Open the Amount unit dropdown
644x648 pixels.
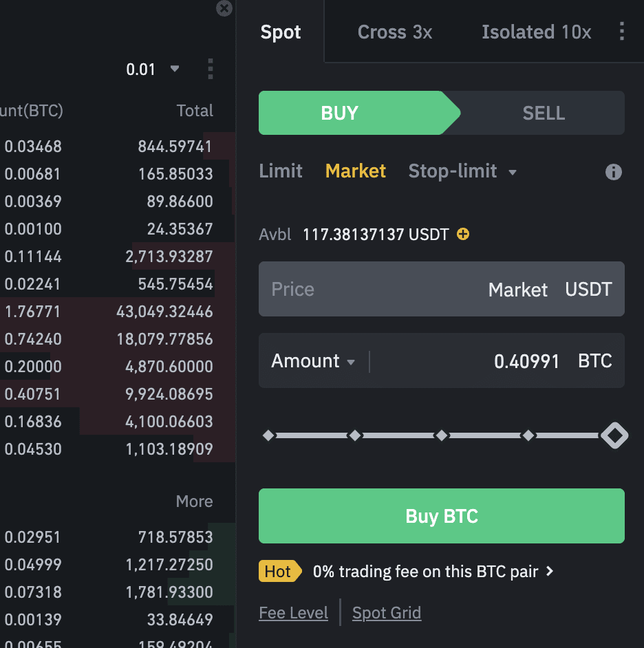click(314, 361)
